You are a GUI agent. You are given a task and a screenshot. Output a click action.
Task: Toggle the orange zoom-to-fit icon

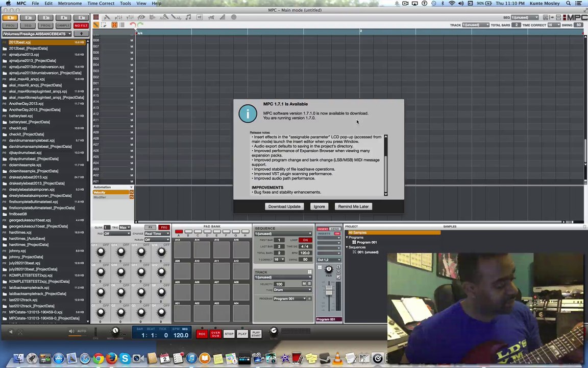(114, 25)
